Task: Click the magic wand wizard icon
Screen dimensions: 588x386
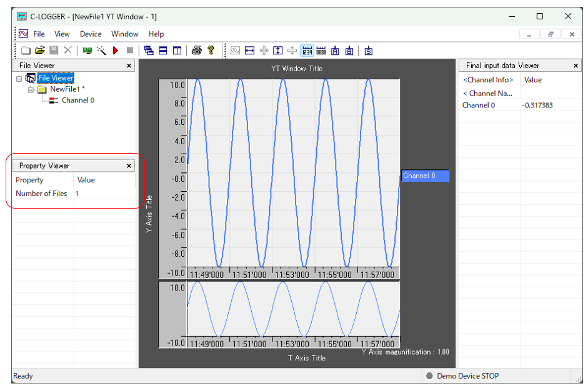Action: click(x=101, y=51)
